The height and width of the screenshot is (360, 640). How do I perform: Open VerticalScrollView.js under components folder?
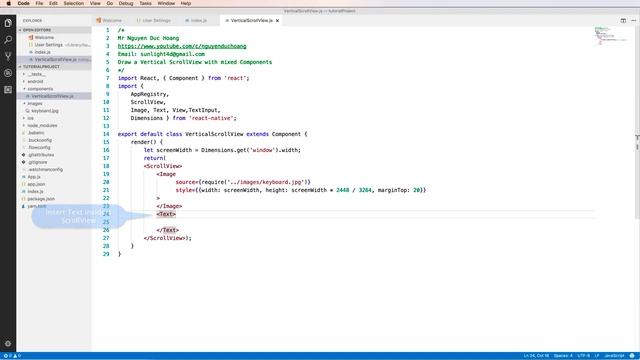point(52,96)
